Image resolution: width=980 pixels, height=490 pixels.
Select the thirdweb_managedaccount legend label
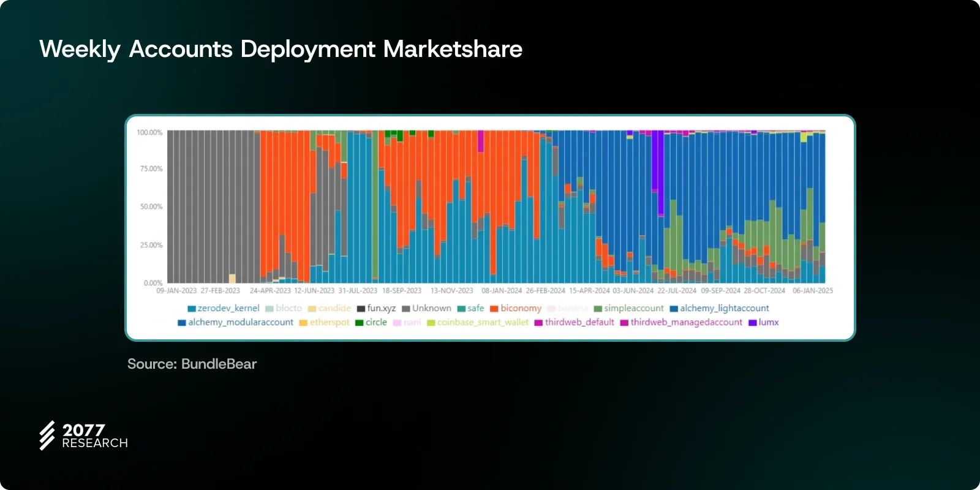click(686, 323)
